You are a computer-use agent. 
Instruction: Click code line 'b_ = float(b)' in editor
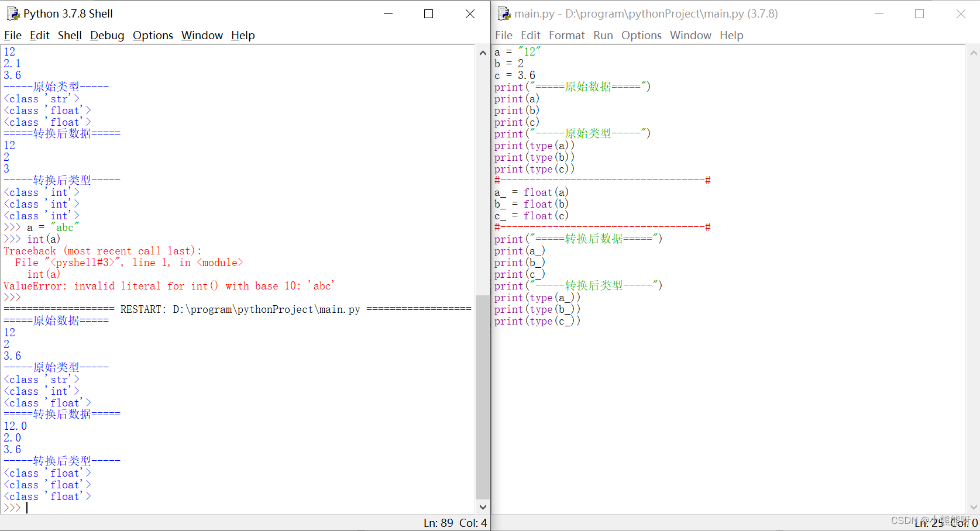point(531,204)
